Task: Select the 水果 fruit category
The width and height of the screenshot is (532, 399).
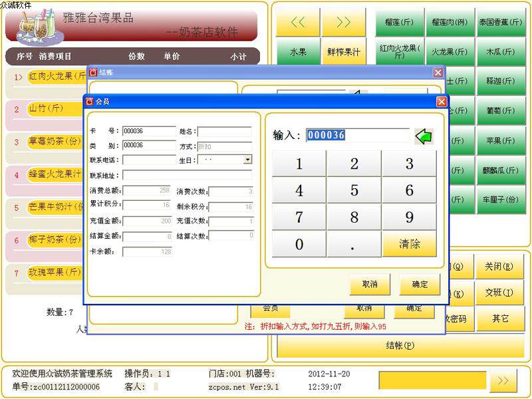Action: [x=298, y=52]
